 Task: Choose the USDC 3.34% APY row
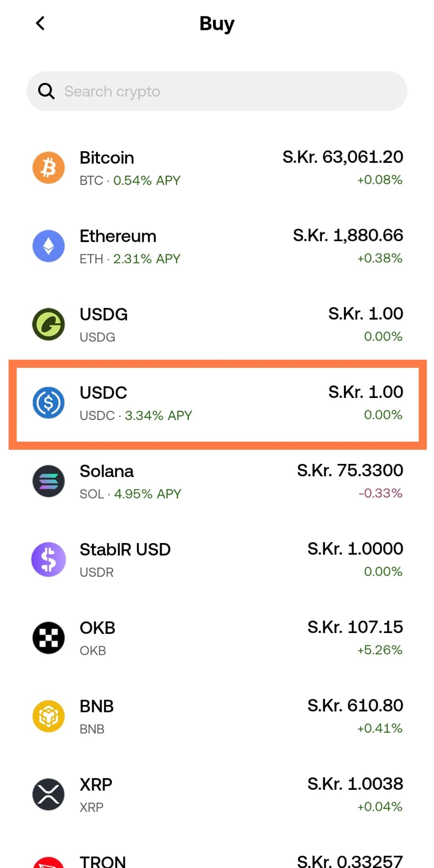coord(217,405)
